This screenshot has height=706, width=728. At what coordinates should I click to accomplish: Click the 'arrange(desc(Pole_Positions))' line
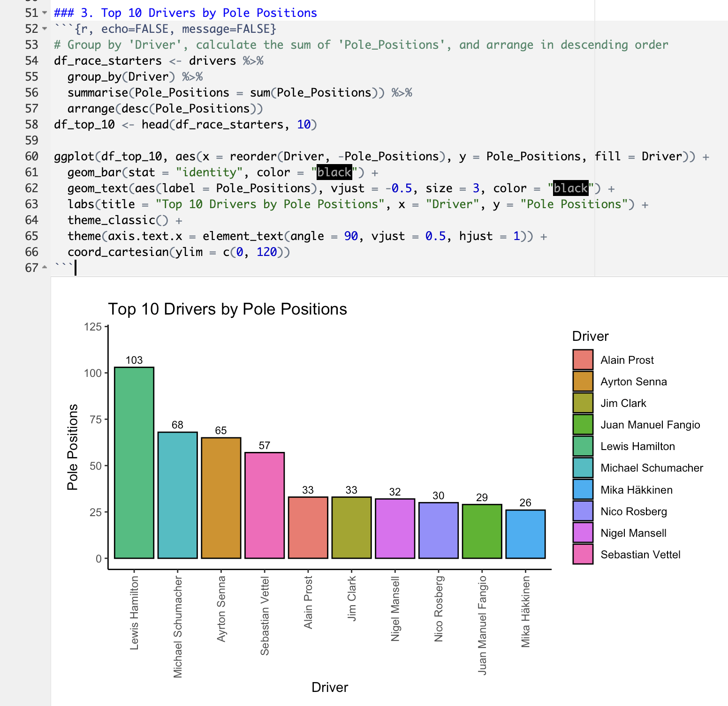(165, 108)
